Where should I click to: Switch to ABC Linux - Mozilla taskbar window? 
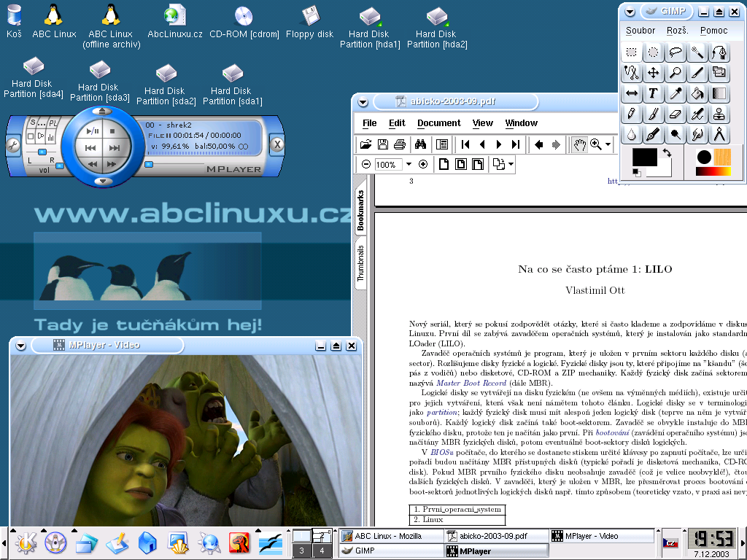[391, 536]
